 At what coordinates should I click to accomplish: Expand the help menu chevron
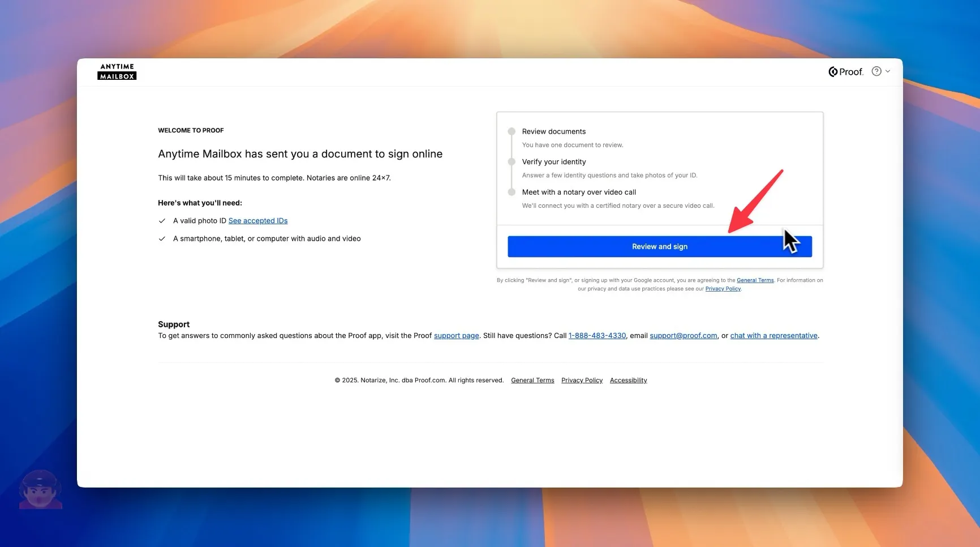tap(888, 71)
